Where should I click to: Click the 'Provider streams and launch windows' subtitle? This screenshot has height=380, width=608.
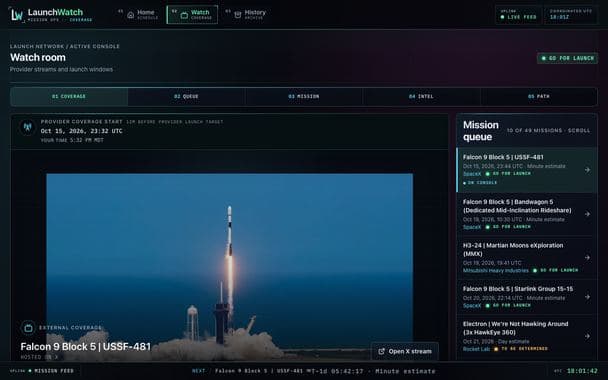(61, 69)
